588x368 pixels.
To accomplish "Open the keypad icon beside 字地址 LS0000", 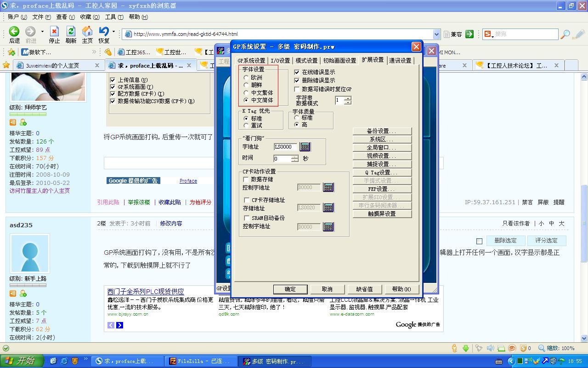I will 305,147.
